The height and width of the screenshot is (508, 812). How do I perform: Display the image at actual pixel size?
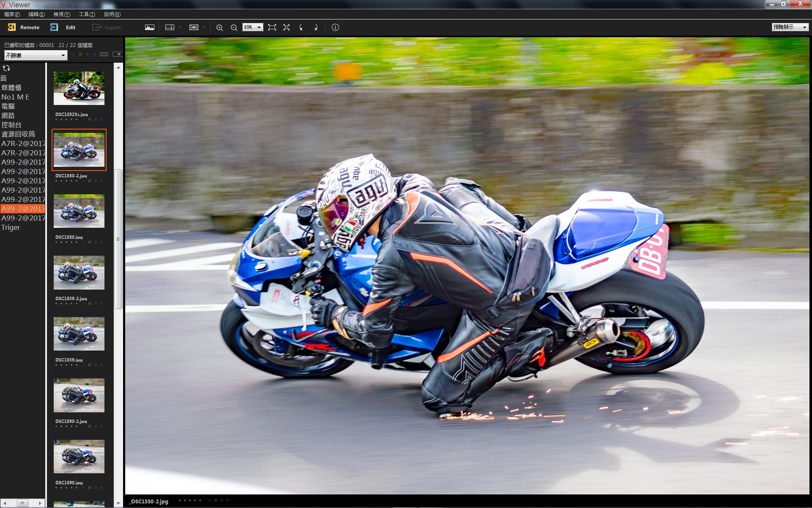point(286,28)
